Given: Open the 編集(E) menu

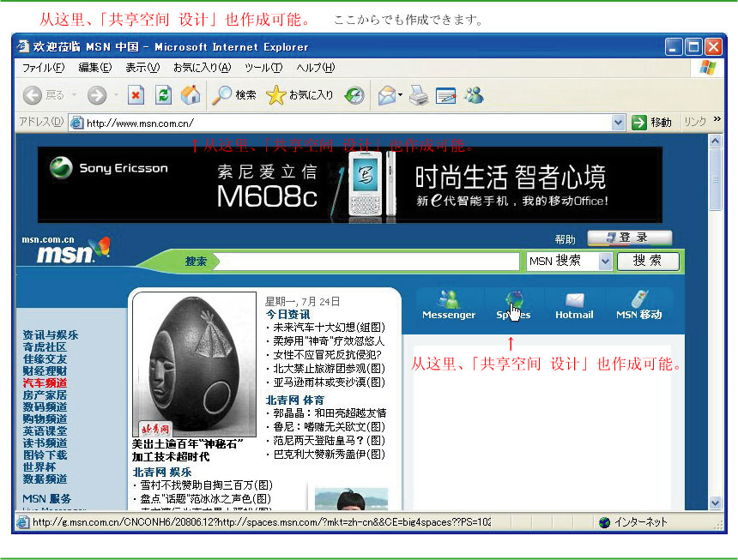Looking at the screenshot, I should (95, 68).
